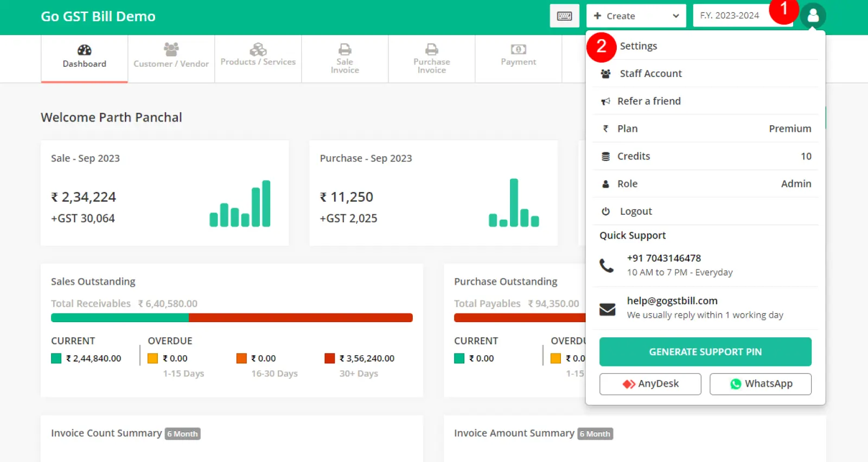
Task: Go to Sale Invoice tab
Action: pyautogui.click(x=345, y=59)
